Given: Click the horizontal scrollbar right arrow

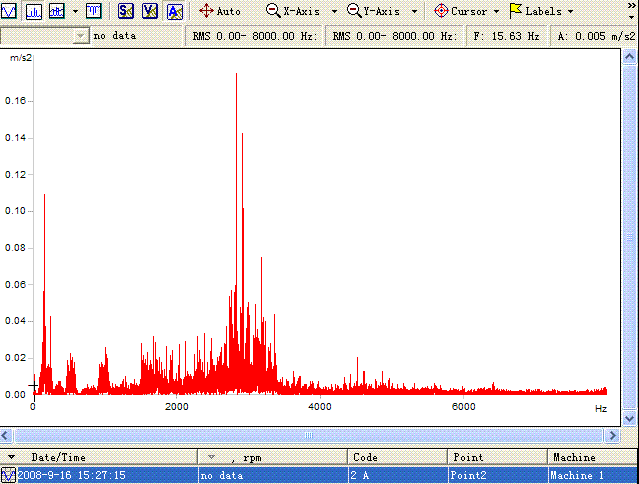Looking at the screenshot, I should pyautogui.click(x=612, y=436).
